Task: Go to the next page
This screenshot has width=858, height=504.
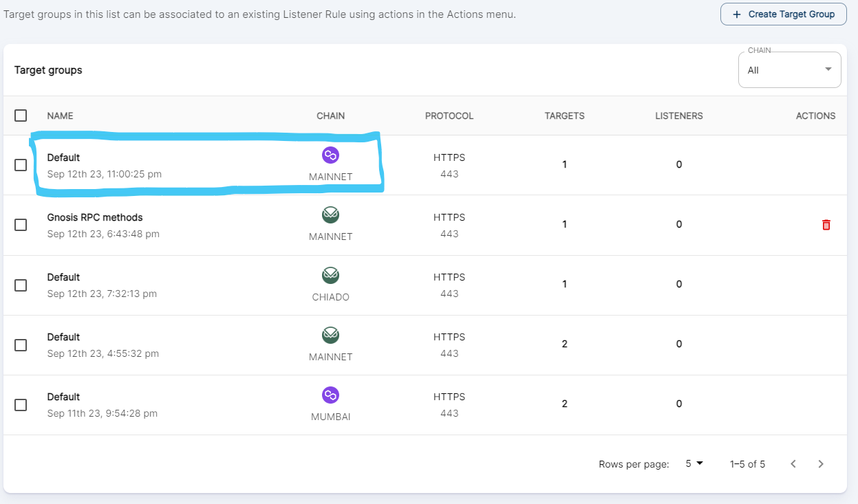Action: click(820, 464)
